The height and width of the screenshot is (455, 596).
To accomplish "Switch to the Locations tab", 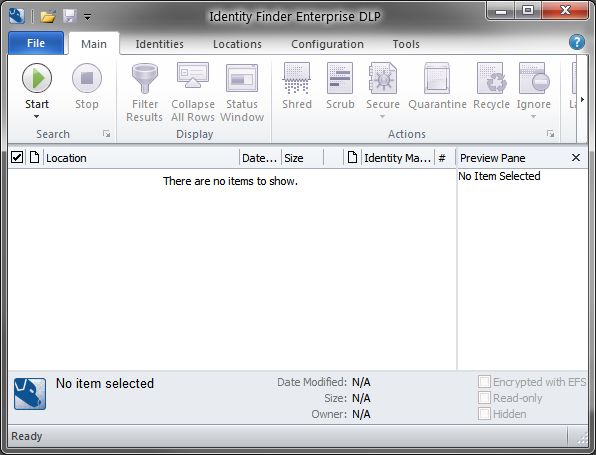I will pyautogui.click(x=237, y=44).
